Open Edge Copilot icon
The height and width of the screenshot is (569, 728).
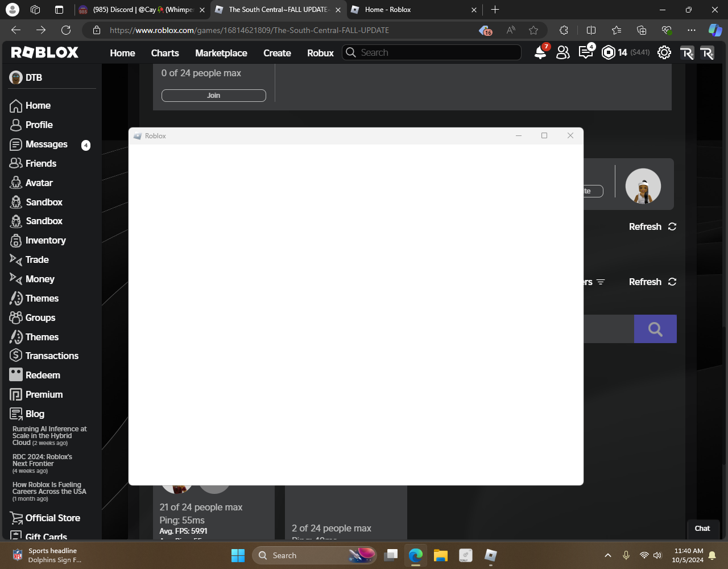715,30
